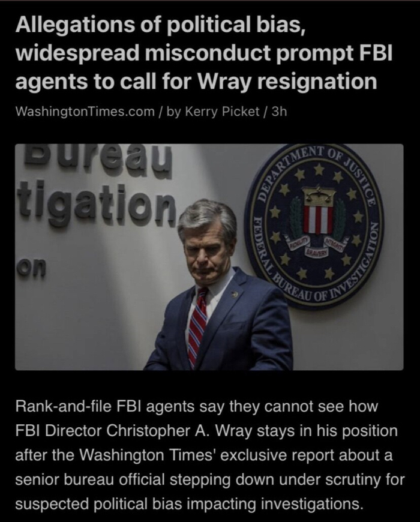
Task: Click the 3h timestamp
Action: (279, 112)
